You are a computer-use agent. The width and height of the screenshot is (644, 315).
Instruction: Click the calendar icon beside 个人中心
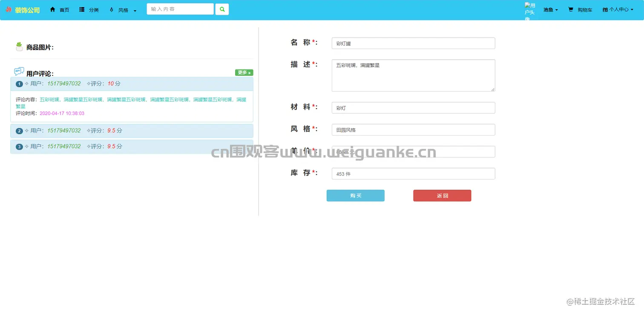(605, 9)
